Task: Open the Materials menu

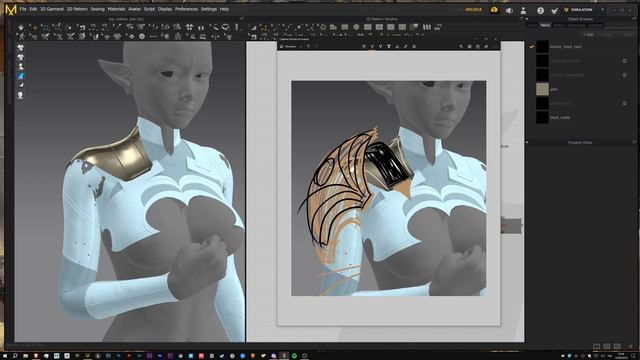Action: [x=116, y=9]
